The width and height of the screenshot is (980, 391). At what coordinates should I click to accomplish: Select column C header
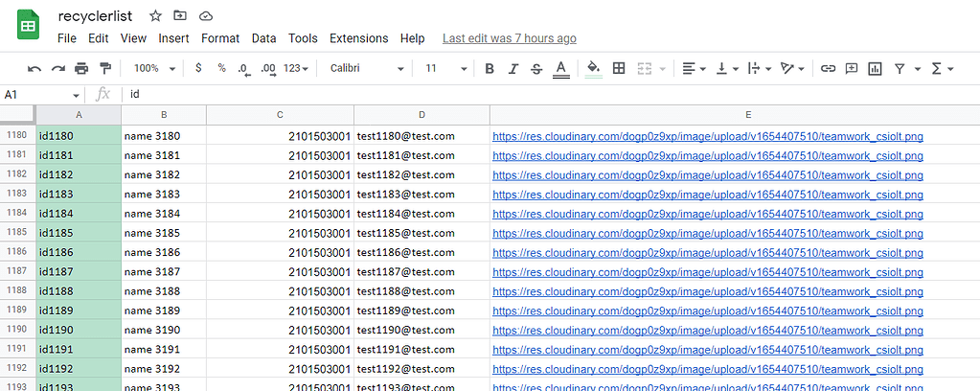[280, 115]
